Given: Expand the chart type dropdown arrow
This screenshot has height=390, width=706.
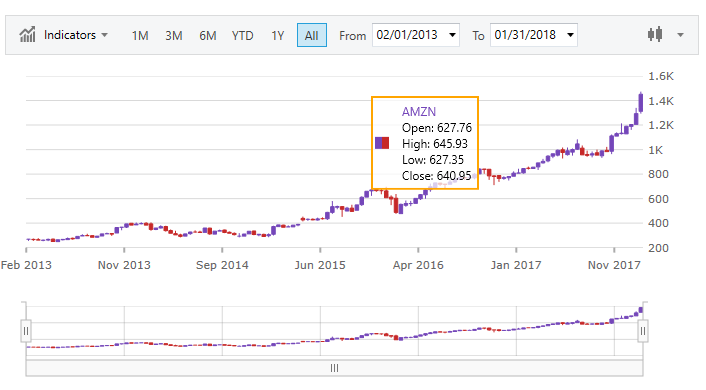Looking at the screenshot, I should tap(680, 35).
